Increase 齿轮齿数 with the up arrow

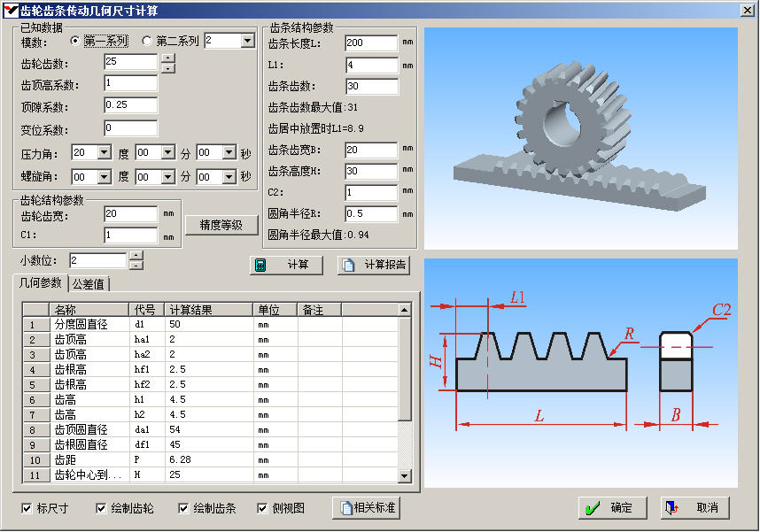click(x=167, y=58)
